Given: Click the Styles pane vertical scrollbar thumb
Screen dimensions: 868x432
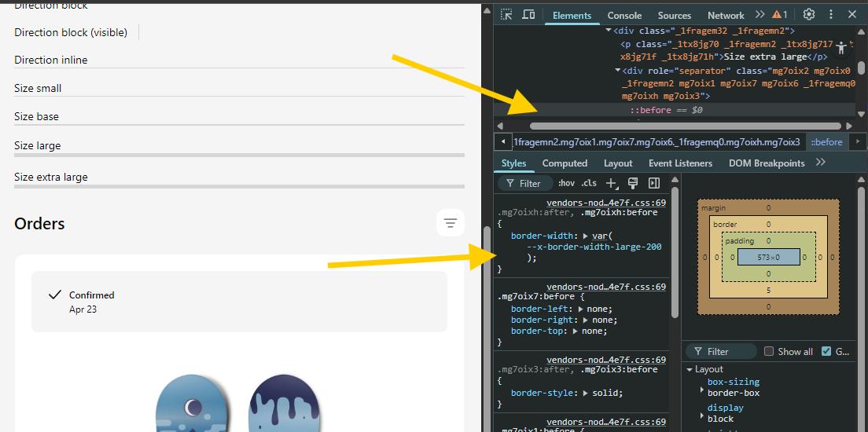Looking at the screenshot, I should (x=675, y=251).
